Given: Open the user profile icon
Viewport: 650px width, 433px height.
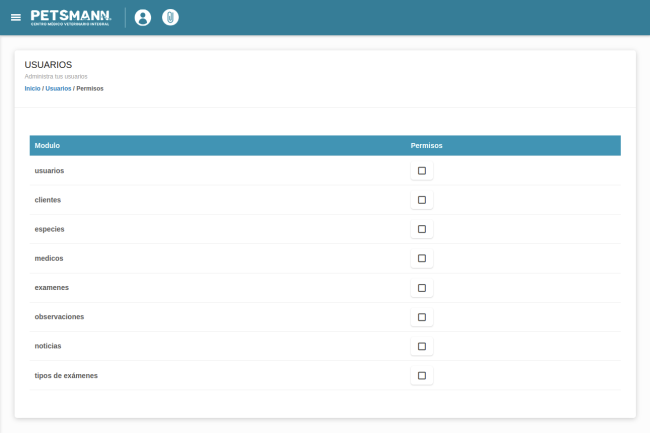Looking at the screenshot, I should (143, 17).
